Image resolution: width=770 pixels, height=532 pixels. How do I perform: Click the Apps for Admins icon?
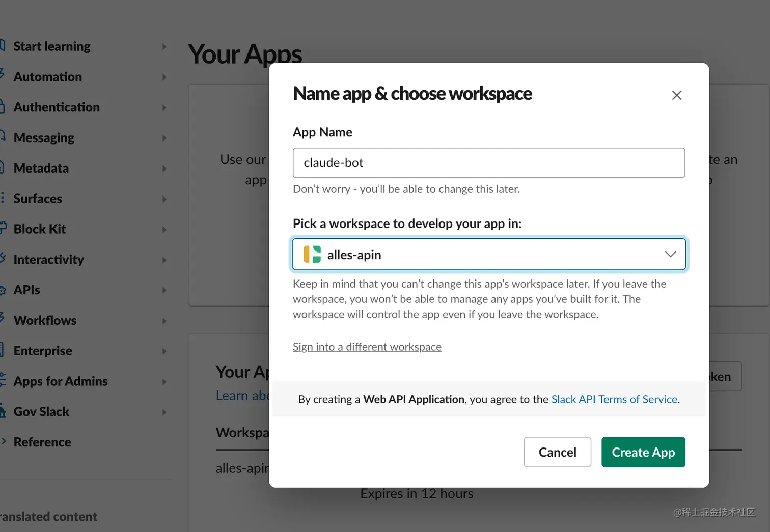[3, 380]
